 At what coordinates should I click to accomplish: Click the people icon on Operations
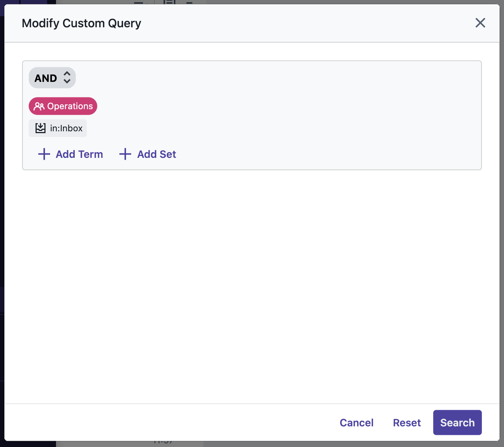[x=39, y=107]
